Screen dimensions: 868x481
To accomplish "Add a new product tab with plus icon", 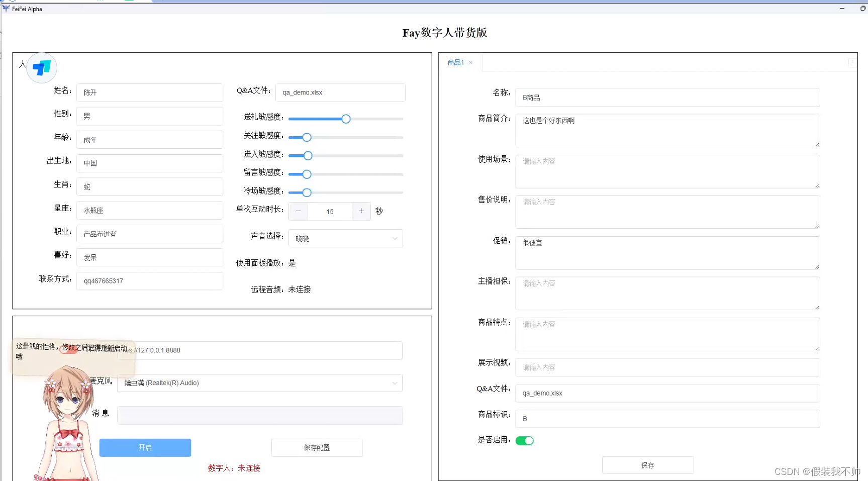I will [852, 62].
